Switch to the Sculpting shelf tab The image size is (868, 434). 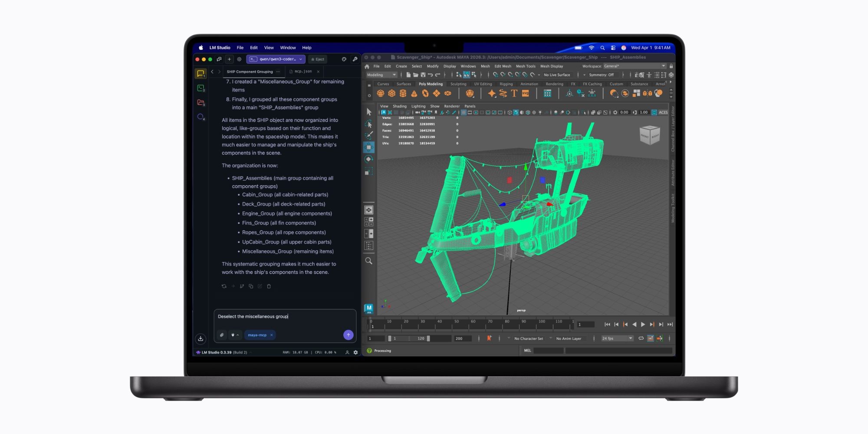click(458, 84)
